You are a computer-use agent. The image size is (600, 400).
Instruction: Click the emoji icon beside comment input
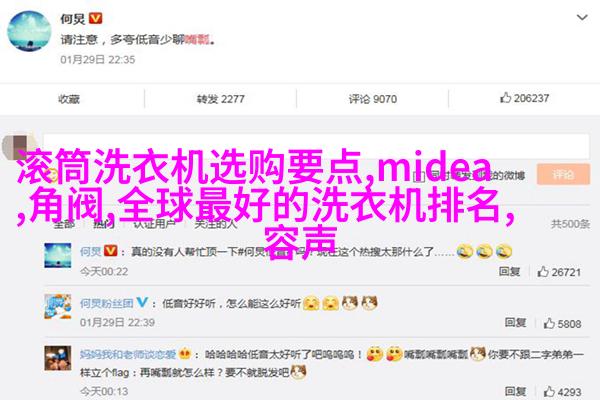point(51,175)
